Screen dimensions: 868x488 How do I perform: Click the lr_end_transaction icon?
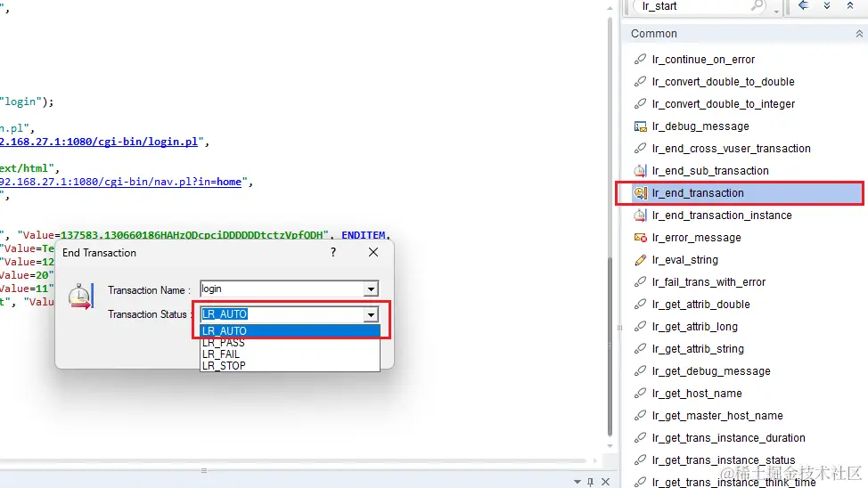click(640, 192)
